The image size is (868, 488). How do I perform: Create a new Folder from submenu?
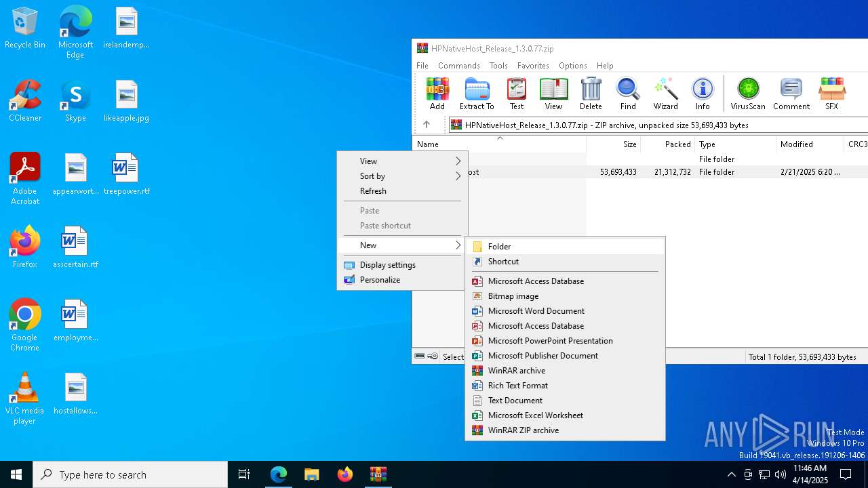(x=565, y=246)
